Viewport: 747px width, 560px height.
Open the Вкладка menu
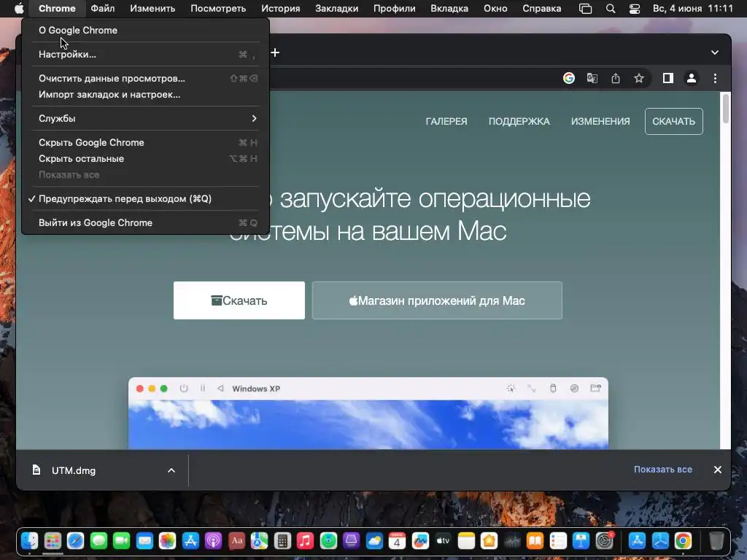point(449,9)
